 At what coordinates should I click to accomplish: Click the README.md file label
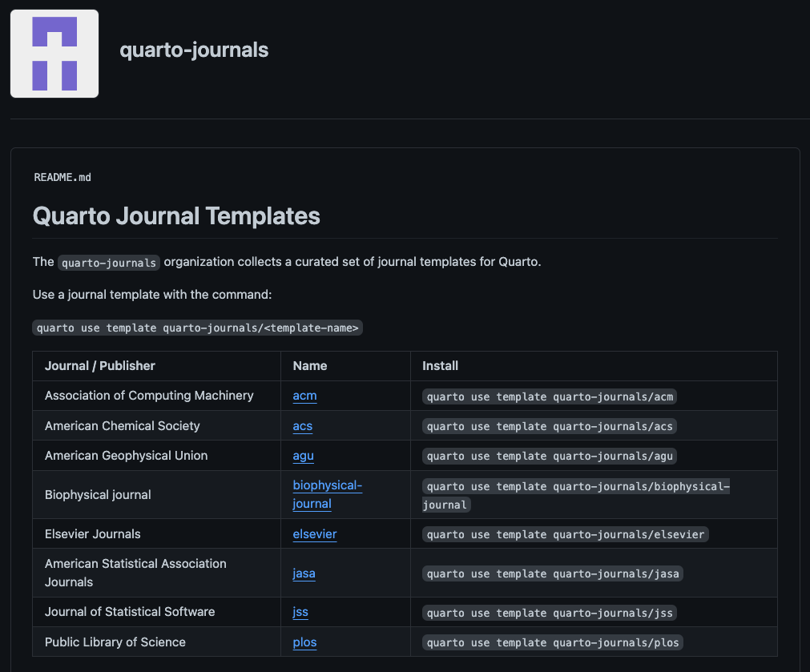(62, 177)
